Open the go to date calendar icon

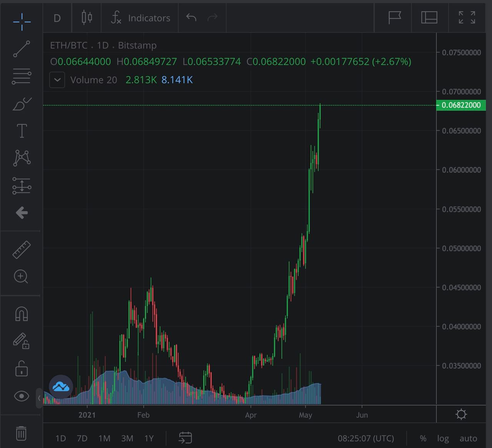click(x=185, y=437)
